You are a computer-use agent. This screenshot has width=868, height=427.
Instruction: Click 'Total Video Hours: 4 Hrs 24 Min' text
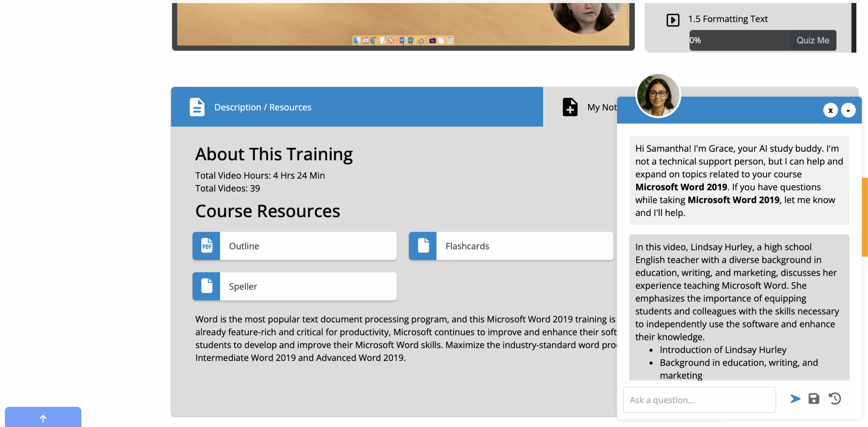coord(260,176)
